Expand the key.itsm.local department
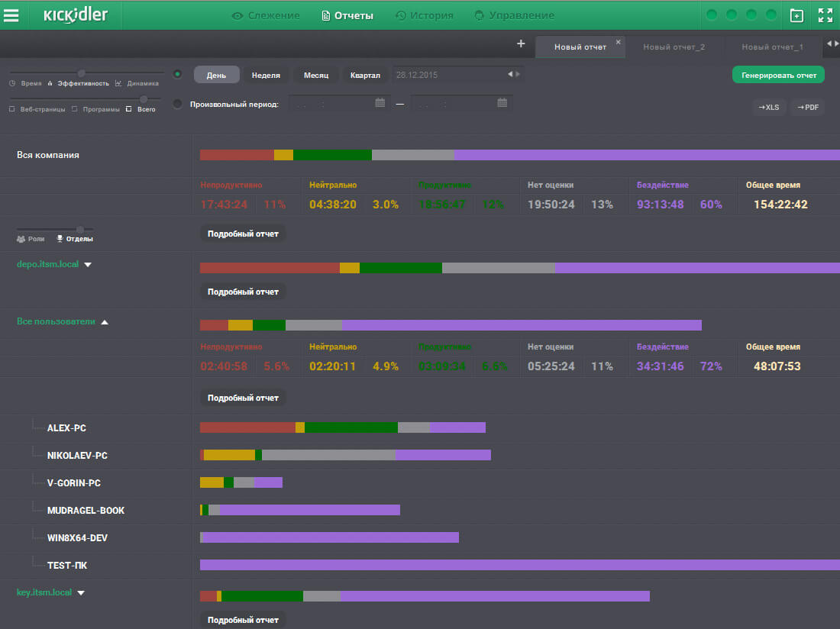Image resolution: width=840 pixels, height=629 pixels. (x=81, y=592)
